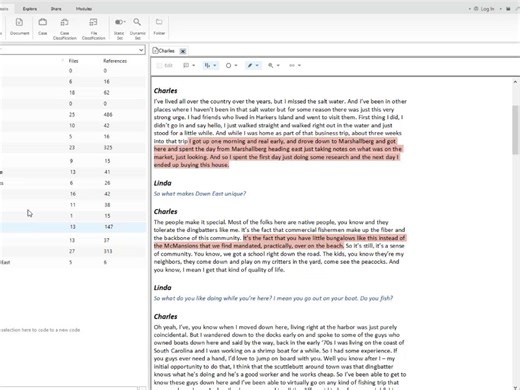The width and height of the screenshot is (520, 390).
Task: Select the highlighted row with 147 references
Action: (73, 227)
